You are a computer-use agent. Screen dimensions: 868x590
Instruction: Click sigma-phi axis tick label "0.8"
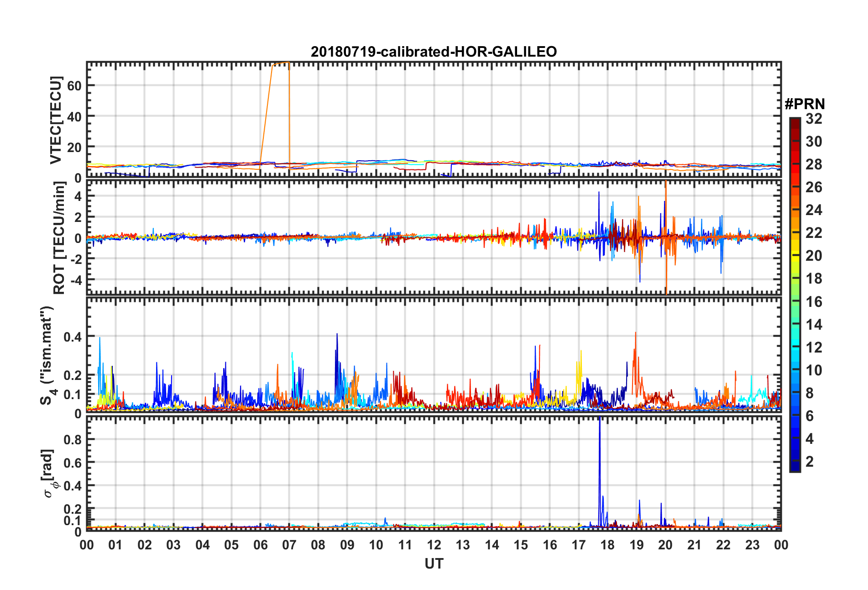pyautogui.click(x=73, y=440)
